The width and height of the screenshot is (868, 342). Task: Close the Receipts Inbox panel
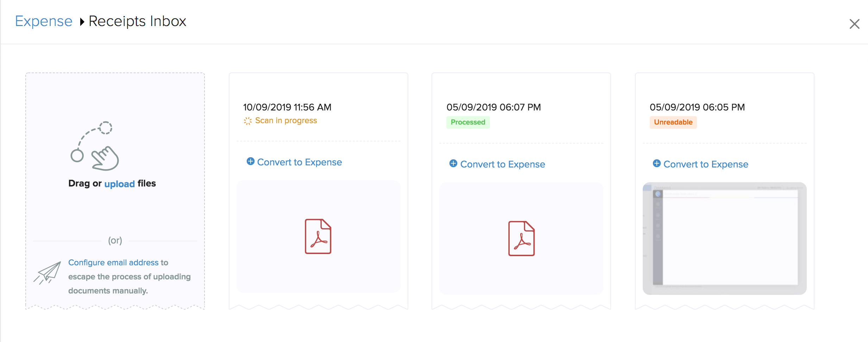[x=855, y=24]
